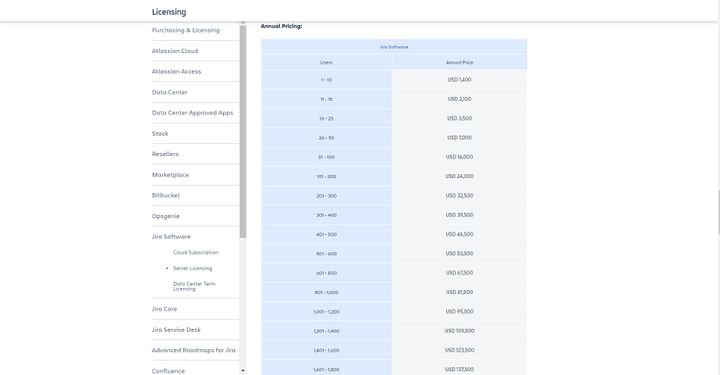Screen dimensions: 720x375
Task: Click the '401 - 500' users cell
Action: (x=326, y=234)
